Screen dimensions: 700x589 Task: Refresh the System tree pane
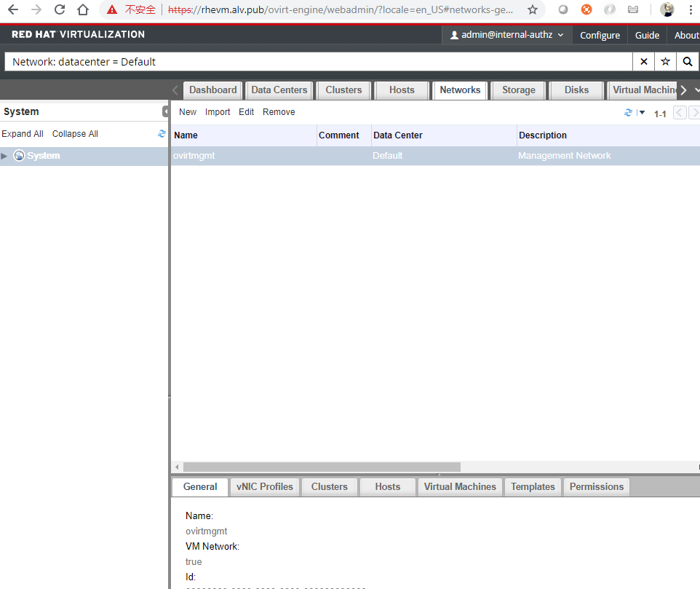[x=162, y=133]
